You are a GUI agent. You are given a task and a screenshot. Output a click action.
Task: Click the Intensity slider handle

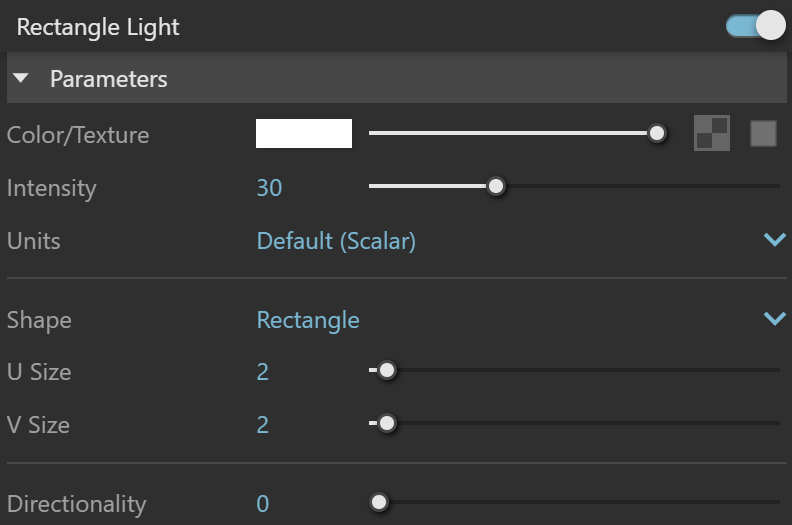pyautogui.click(x=496, y=186)
